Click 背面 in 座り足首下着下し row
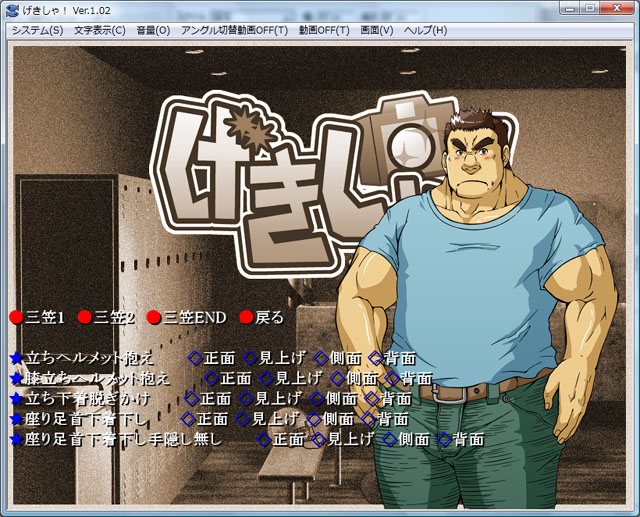 (x=385, y=419)
